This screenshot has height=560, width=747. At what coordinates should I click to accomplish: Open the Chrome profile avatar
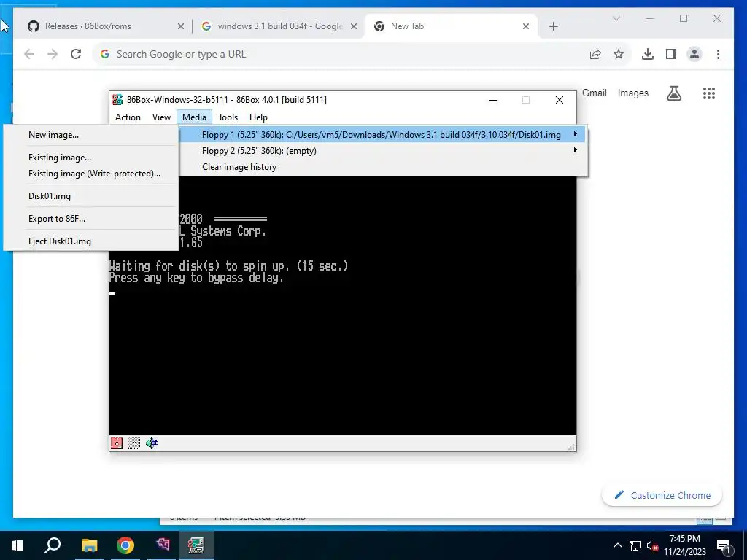(x=694, y=54)
